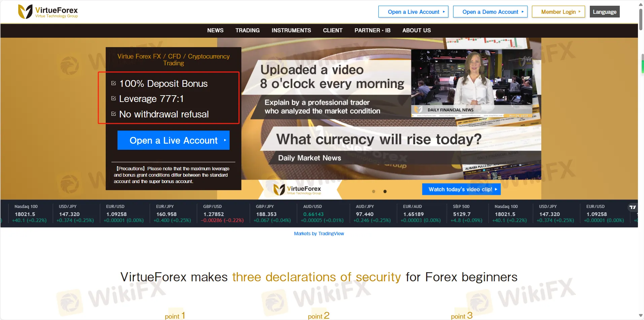Select the first carousel slide dot
The height and width of the screenshot is (320, 644).
pyautogui.click(x=374, y=191)
